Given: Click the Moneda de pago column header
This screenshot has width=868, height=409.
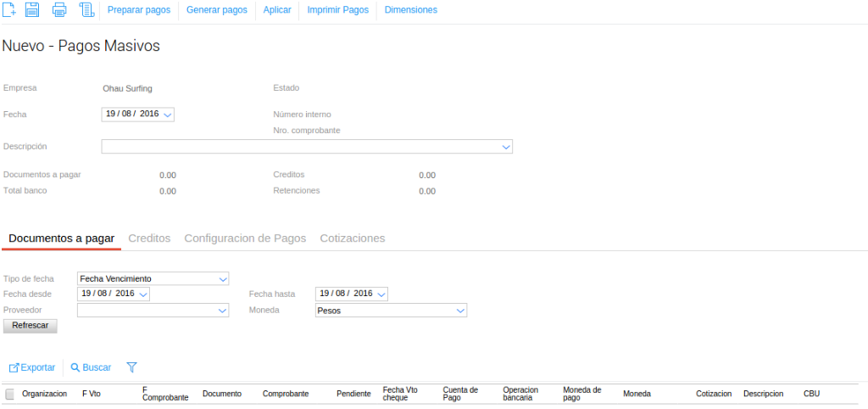Looking at the screenshot, I should click(581, 394).
